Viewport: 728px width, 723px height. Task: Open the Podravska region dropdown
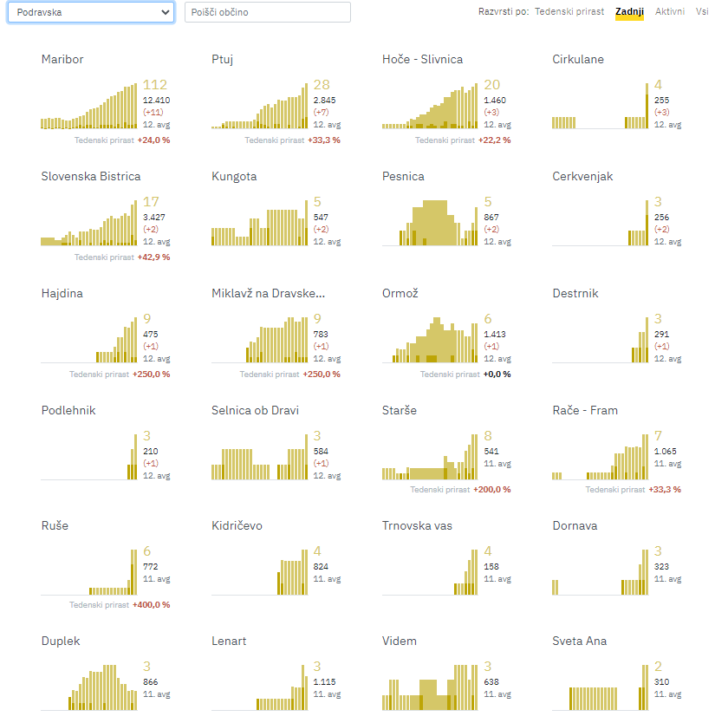click(x=91, y=12)
